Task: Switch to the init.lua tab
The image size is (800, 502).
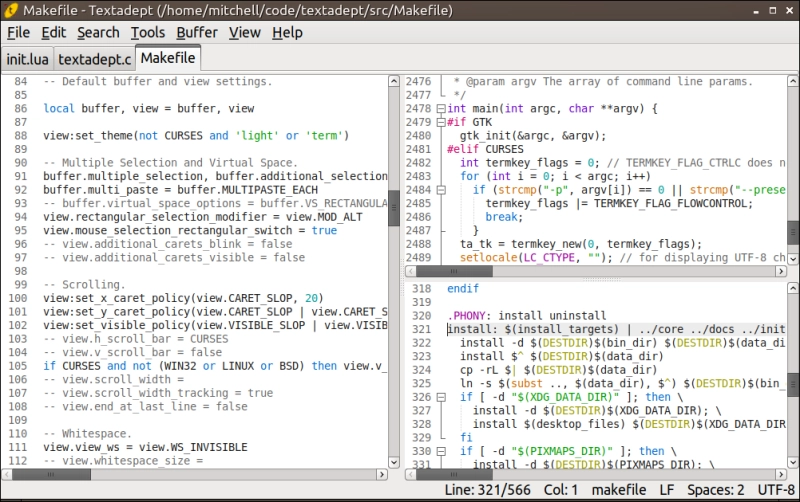Action: click(x=27, y=59)
